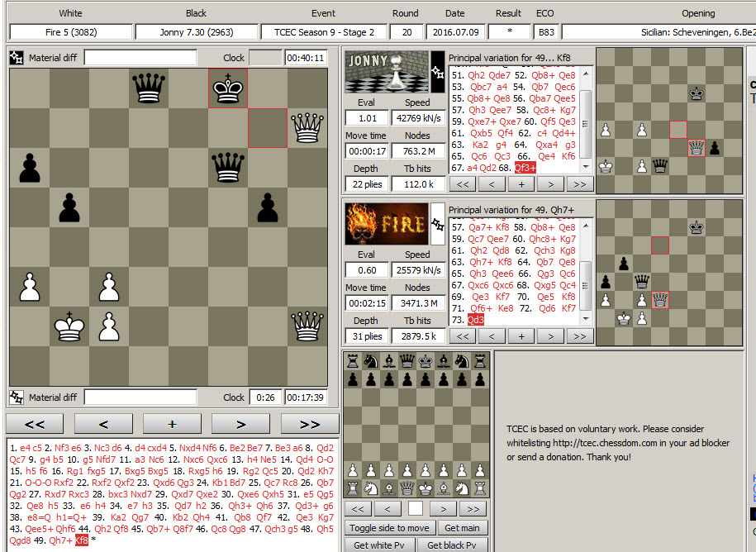
Task: Click the Fire engine logo
Action: 387,224
